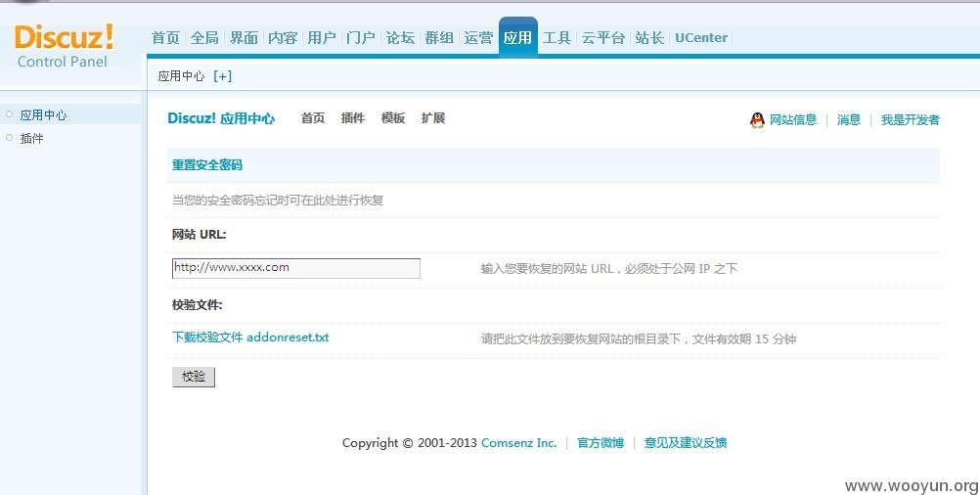Click the hint mentioning 公网 IP 之下

tap(609, 269)
